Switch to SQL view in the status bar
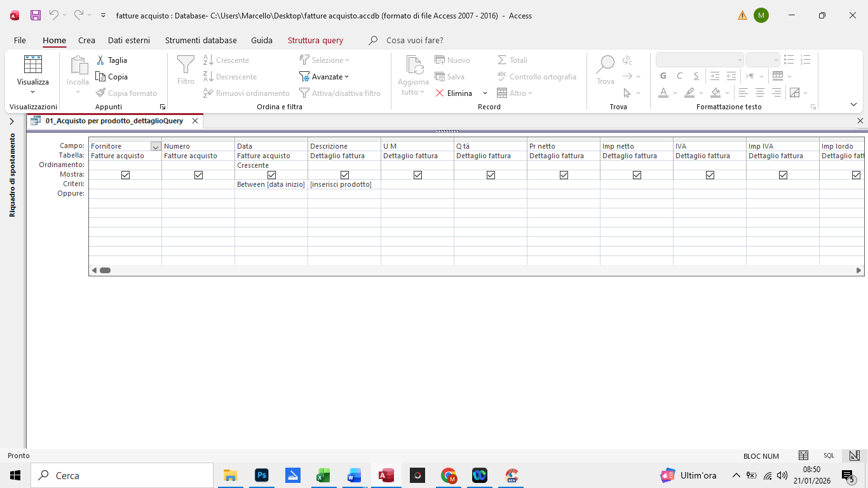The width and height of the screenshot is (868, 488). pos(829,456)
